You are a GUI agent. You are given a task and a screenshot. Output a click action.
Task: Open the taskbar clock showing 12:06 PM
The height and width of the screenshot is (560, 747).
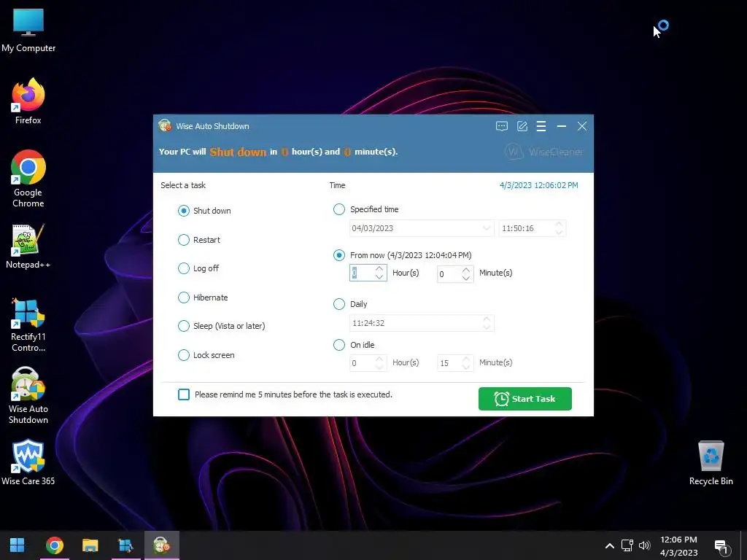tap(679, 545)
